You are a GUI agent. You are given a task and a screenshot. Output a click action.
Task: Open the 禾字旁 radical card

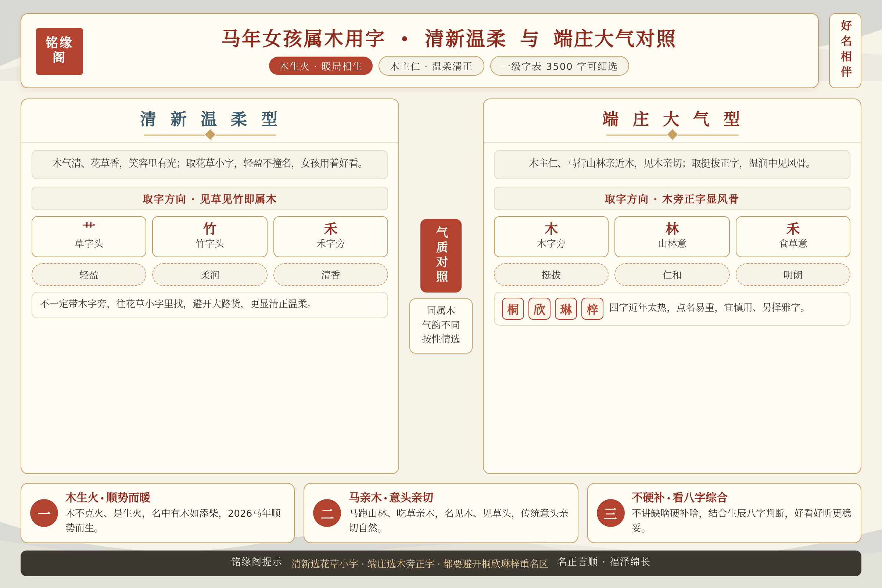330,237
